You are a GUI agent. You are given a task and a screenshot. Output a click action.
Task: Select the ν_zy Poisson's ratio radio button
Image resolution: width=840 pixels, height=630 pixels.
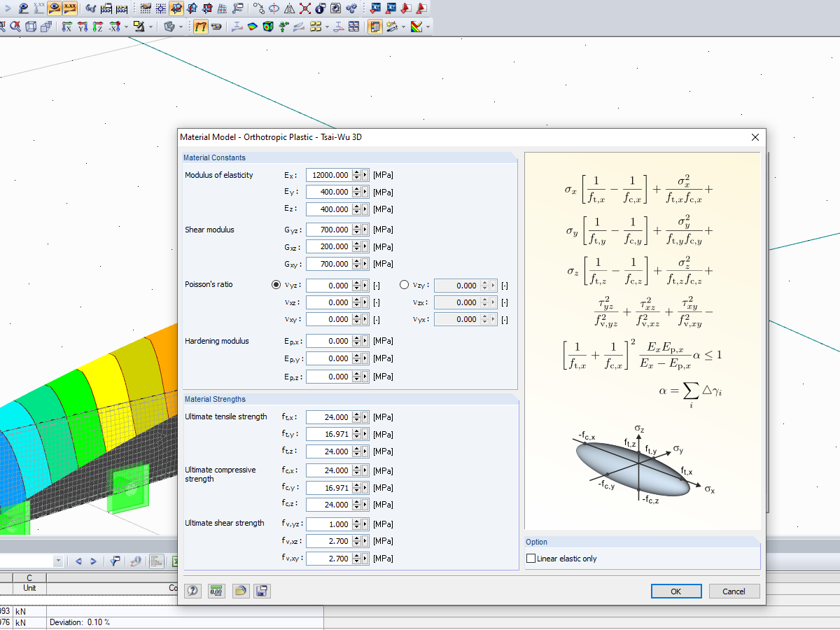(404, 285)
